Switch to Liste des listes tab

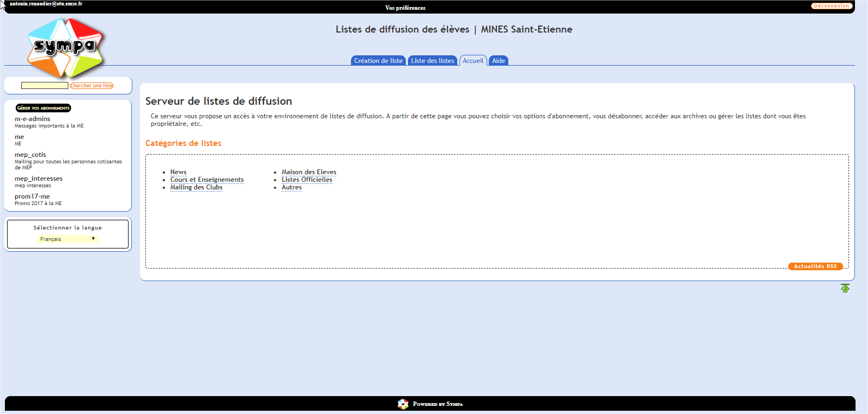(x=432, y=61)
